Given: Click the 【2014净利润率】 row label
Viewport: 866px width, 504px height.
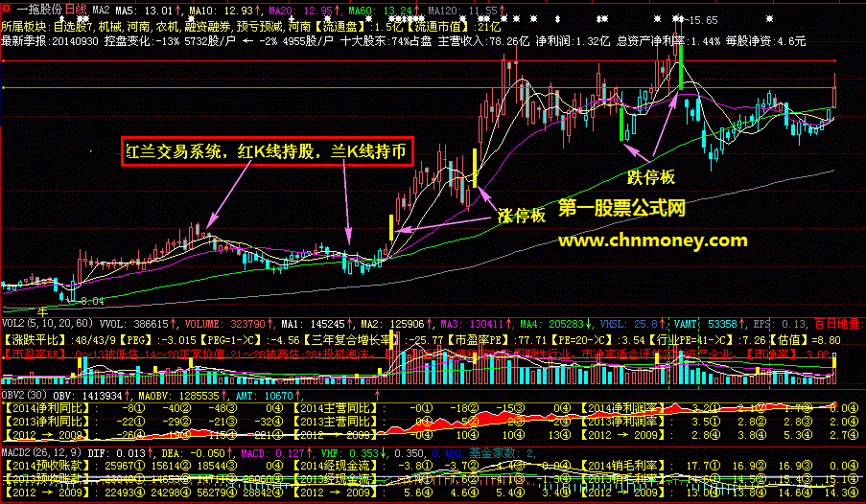Looking at the screenshot, I should point(624,408).
